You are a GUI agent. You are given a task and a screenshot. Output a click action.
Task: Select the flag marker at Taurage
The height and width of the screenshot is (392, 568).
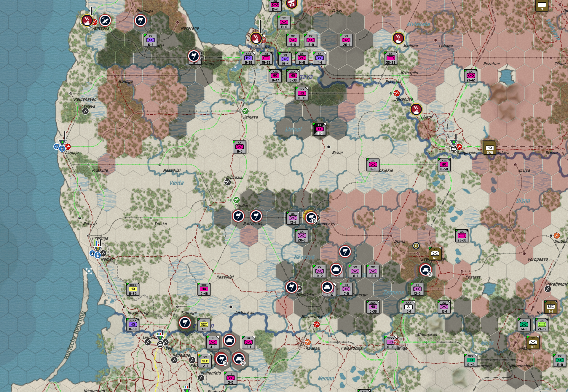(x=185, y=323)
